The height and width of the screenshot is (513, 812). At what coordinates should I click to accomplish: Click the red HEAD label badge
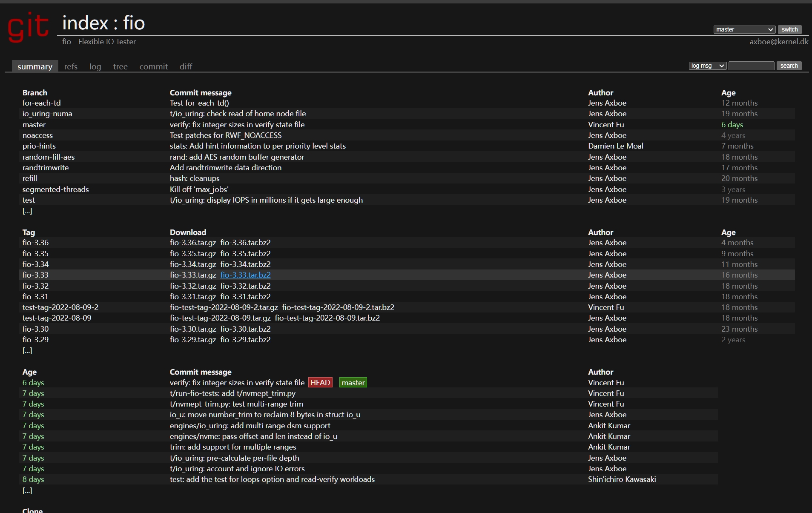320,382
